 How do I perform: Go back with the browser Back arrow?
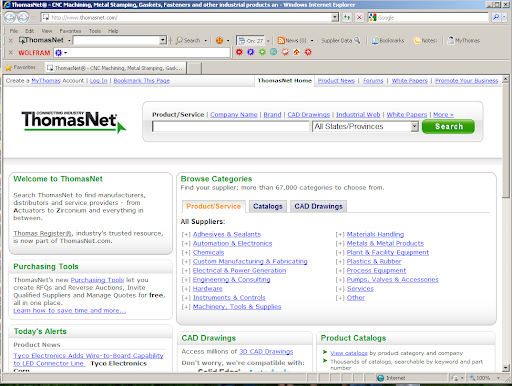point(10,18)
